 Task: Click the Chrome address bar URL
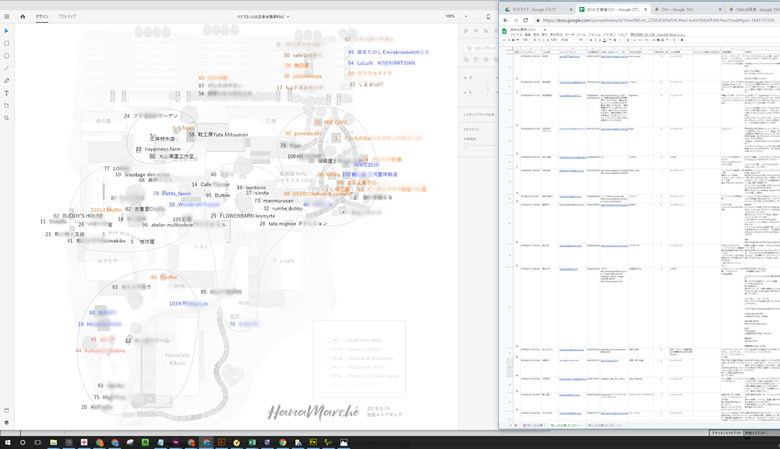(x=658, y=20)
